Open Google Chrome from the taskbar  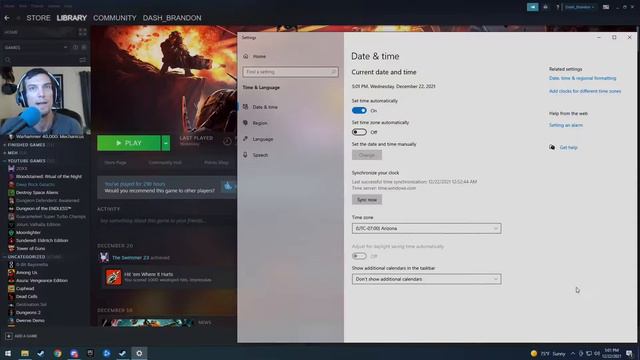click(58, 353)
